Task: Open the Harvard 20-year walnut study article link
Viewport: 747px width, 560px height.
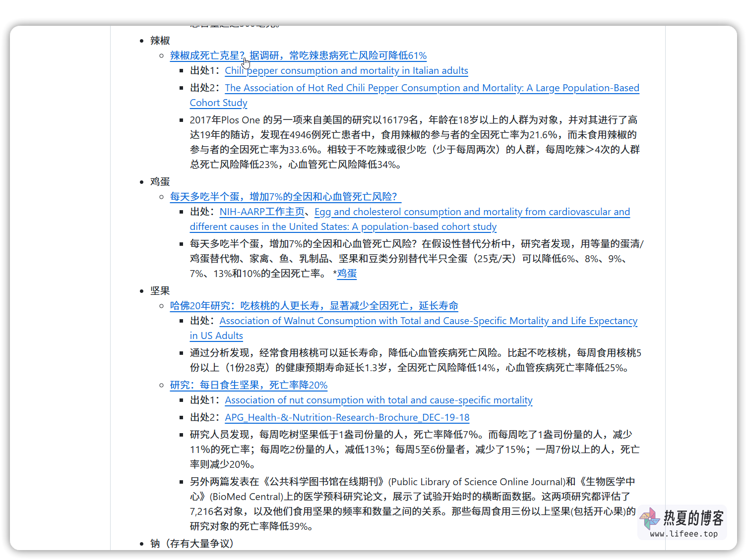Action: click(x=313, y=306)
